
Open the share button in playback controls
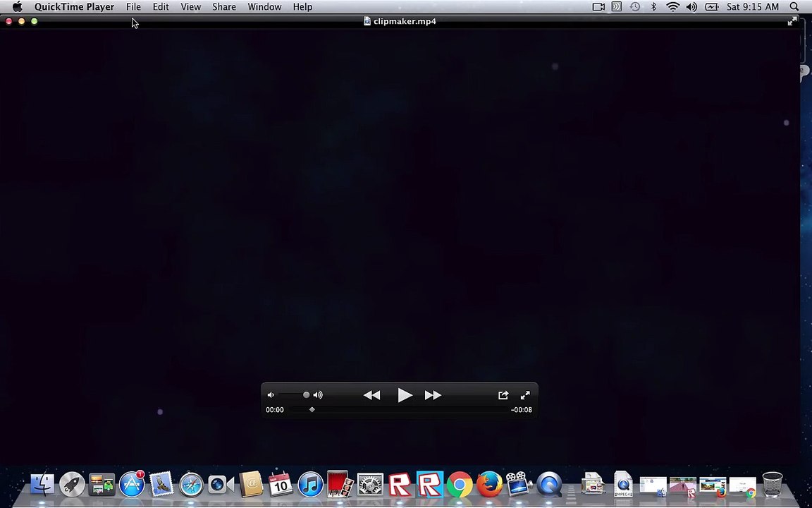click(503, 395)
